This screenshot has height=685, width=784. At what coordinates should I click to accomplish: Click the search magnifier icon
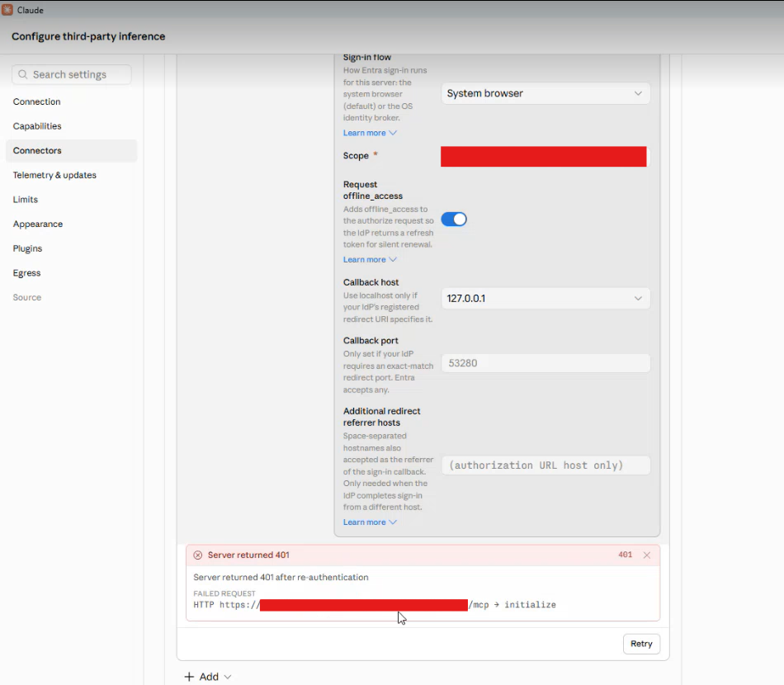coord(22,74)
